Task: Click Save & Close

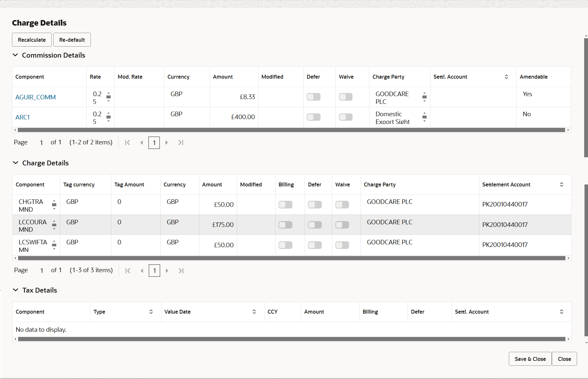Action: (529, 359)
